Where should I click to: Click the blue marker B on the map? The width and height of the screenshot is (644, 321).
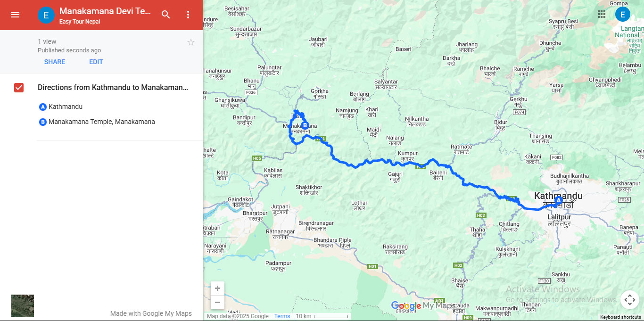click(305, 125)
